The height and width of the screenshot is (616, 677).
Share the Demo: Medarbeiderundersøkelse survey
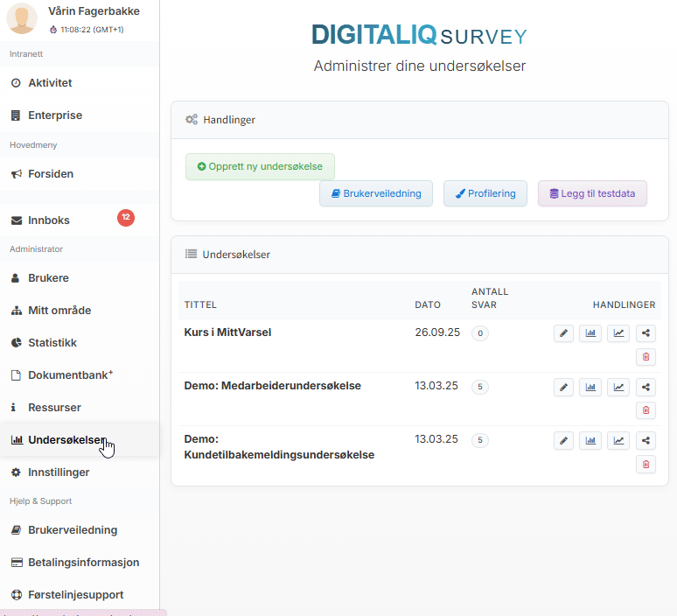click(x=646, y=387)
